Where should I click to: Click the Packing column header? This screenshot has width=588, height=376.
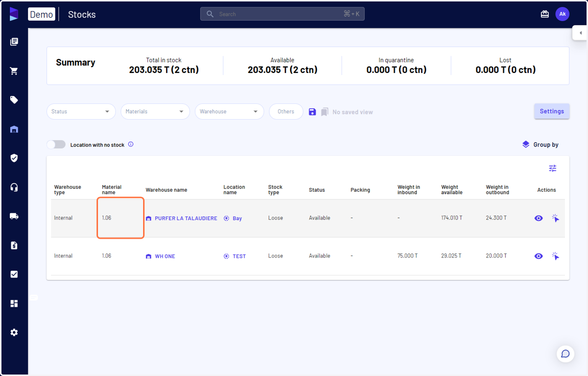(360, 190)
